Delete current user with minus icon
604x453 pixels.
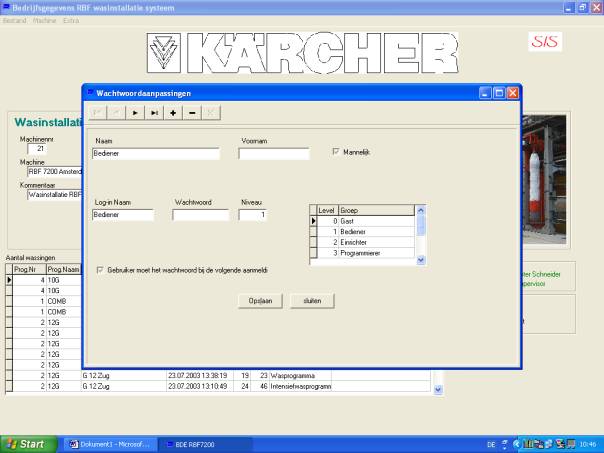[192, 113]
